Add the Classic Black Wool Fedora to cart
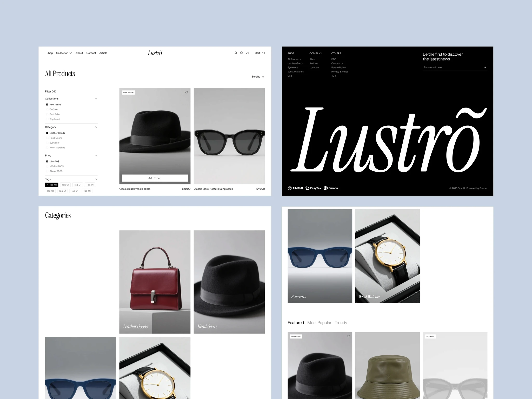The width and height of the screenshot is (532, 399). 155,178
